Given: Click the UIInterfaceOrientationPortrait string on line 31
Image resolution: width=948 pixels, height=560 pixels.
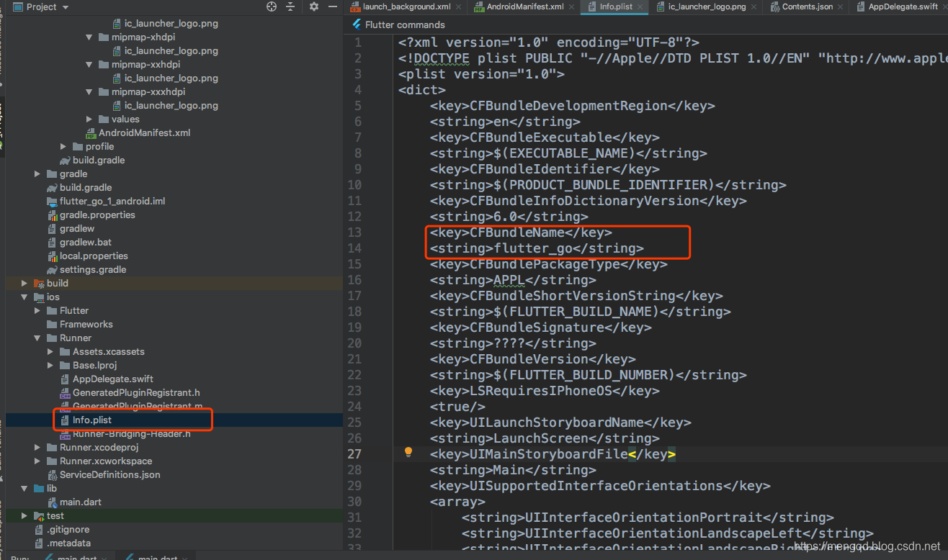Looking at the screenshot, I should coord(643,518).
